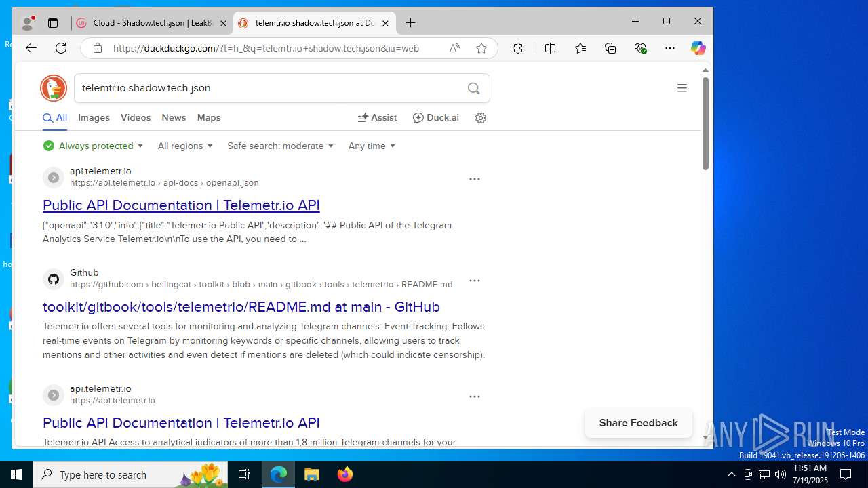Viewport: 868px width, 488px height.
Task: Show hidden system tray icons
Action: [731, 474]
